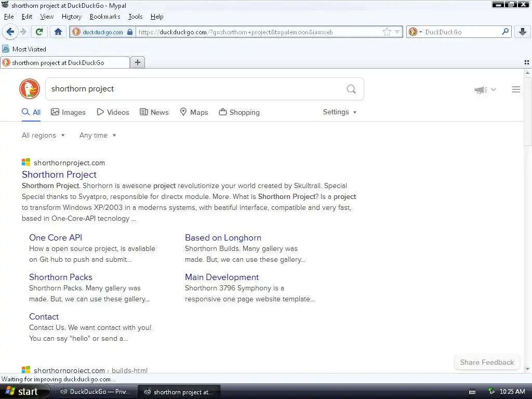532x399 pixels.
Task: Open the View menu
Action: point(47,17)
